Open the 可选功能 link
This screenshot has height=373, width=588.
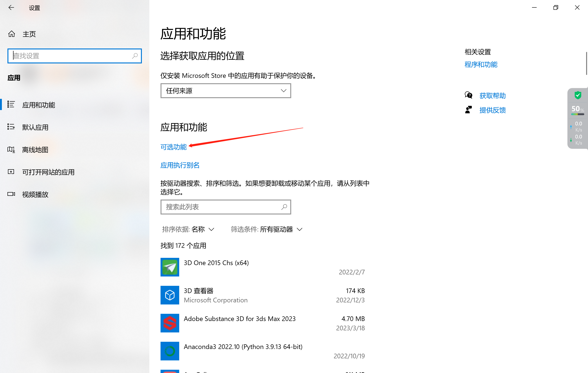(x=173, y=147)
